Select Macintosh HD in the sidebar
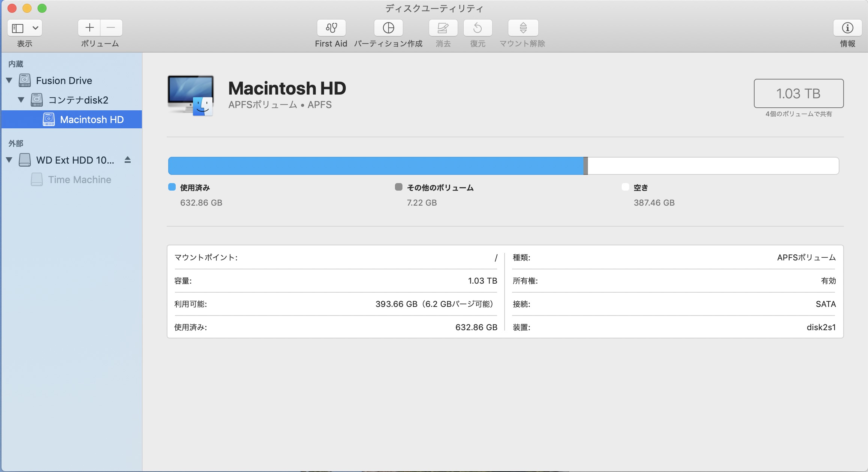This screenshot has height=472, width=868. click(x=92, y=119)
